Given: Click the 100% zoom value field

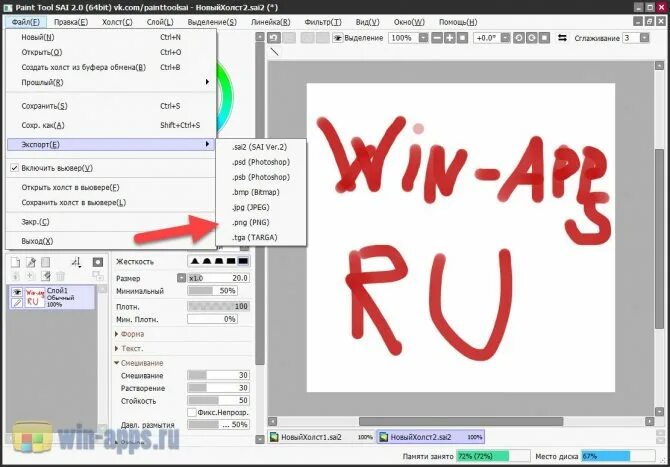Looking at the screenshot, I should pos(403,38).
